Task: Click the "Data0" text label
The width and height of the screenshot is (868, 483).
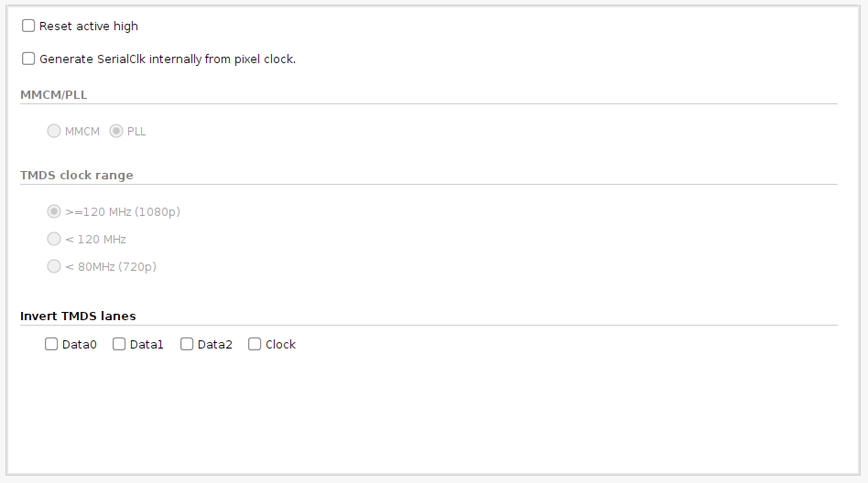Action: (x=79, y=345)
